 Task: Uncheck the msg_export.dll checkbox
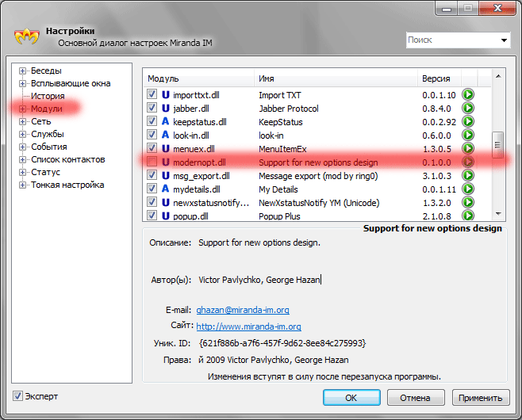tap(152, 175)
